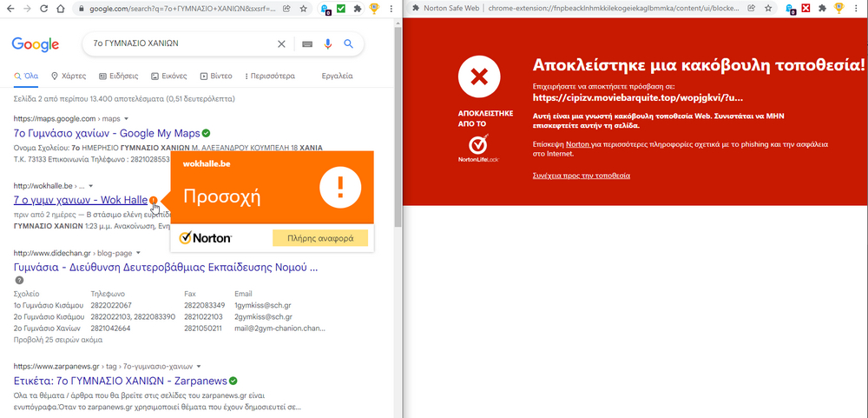Image resolution: width=868 pixels, height=418 pixels.
Task: Open the Περισσότερα search filters menu
Action: point(270,76)
